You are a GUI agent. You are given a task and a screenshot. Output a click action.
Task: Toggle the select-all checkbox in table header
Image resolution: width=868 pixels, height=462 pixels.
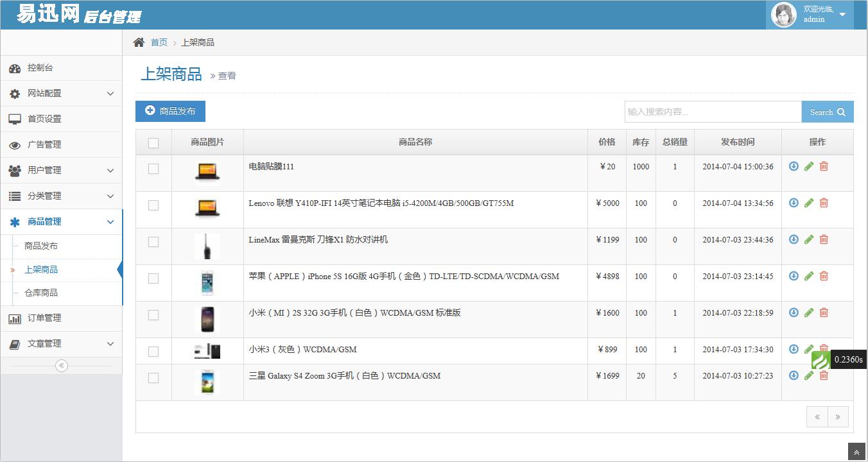coord(153,142)
